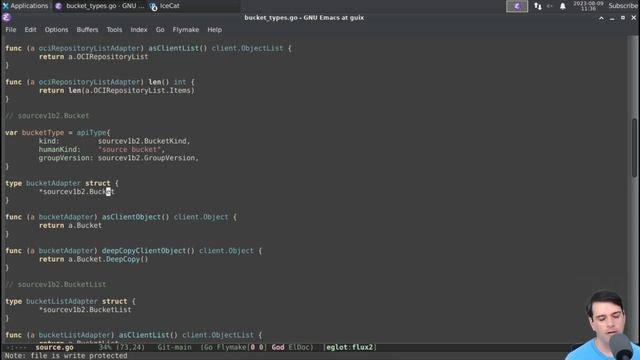The width and height of the screenshot is (640, 360).
Task: Click 'sourcev1b2.BucketKind' in the code
Action: tap(142, 141)
